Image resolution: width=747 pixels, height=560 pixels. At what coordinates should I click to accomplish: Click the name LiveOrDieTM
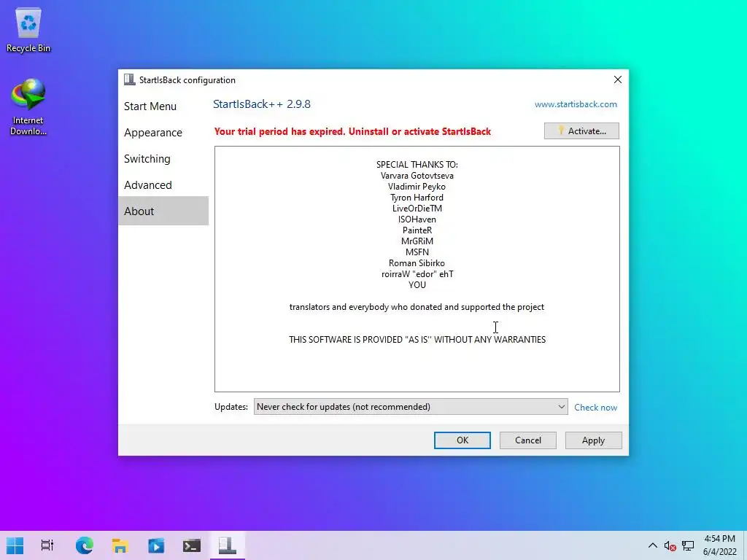point(417,209)
